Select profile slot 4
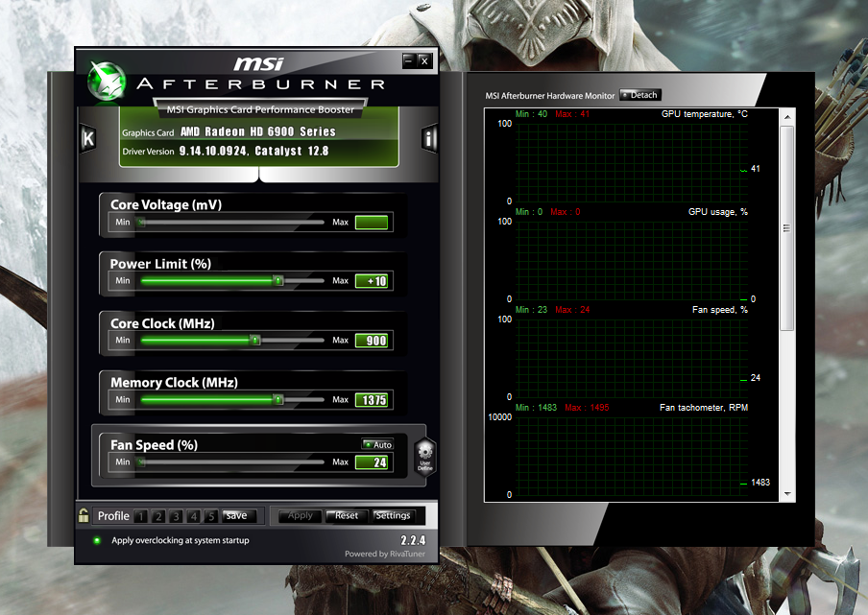Screen dimensions: 868x615 (x=193, y=516)
